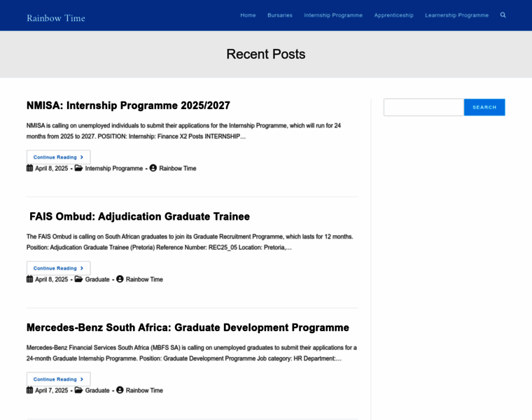532x420 pixels.
Task: Click the April 8, 2025 date on NMISA post
Action: (x=52, y=168)
